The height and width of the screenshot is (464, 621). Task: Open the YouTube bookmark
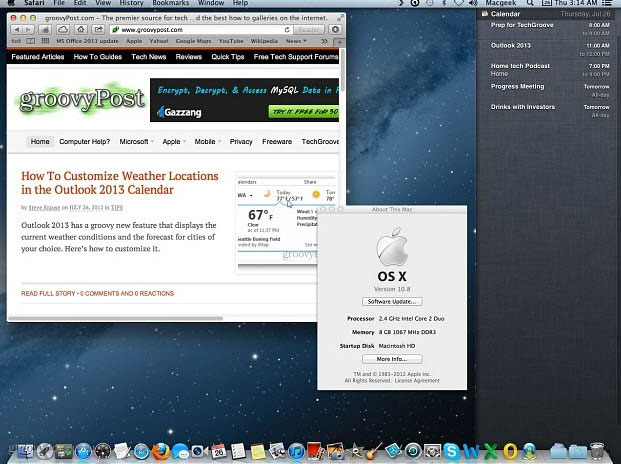[231, 41]
